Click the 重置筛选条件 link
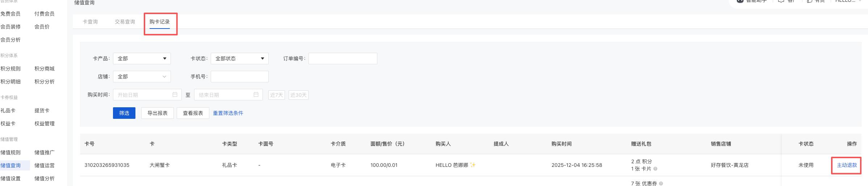Image resolution: width=868 pixels, height=186 pixels. (x=228, y=113)
